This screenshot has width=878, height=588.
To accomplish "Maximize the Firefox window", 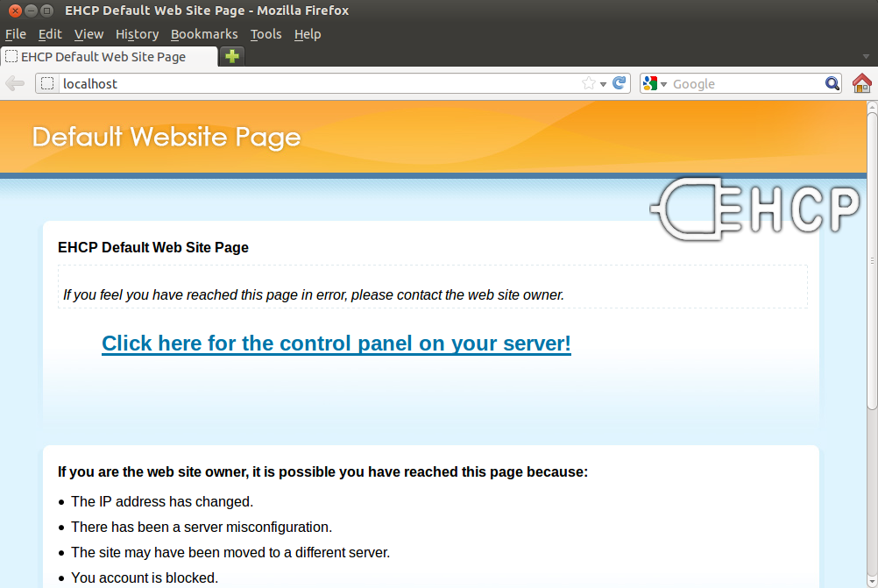I will tap(47, 11).
